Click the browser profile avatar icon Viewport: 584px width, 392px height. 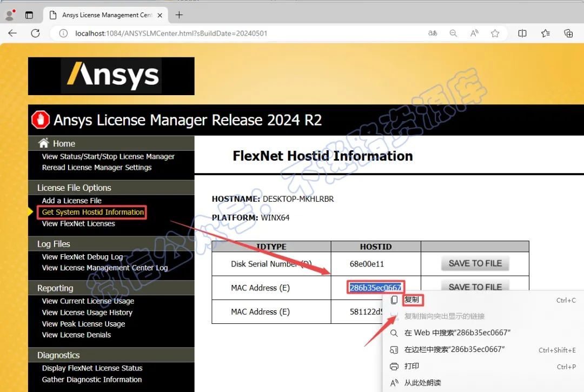(x=10, y=15)
